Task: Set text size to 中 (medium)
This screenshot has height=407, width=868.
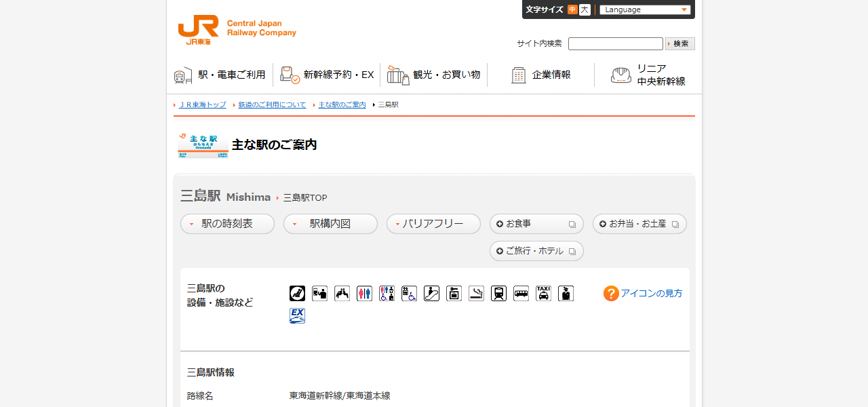Action: (x=572, y=9)
